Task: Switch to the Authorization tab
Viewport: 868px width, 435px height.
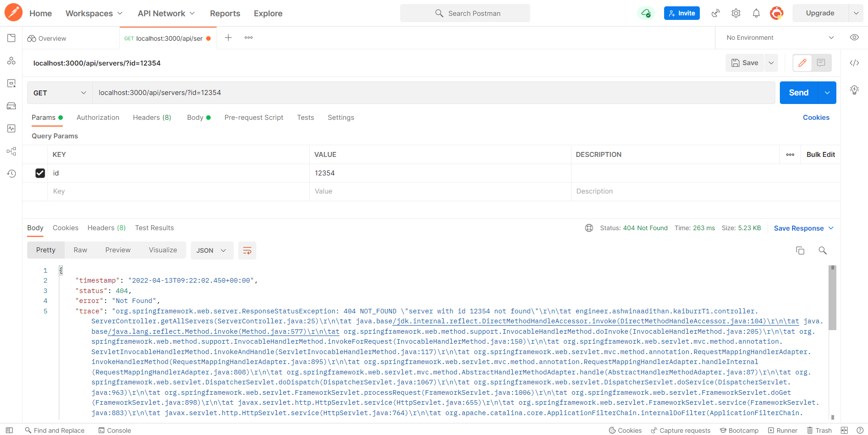Action: [98, 118]
